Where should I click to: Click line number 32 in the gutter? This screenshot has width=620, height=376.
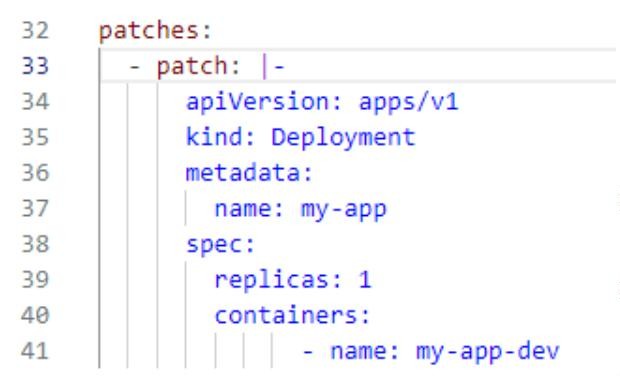tap(35, 30)
